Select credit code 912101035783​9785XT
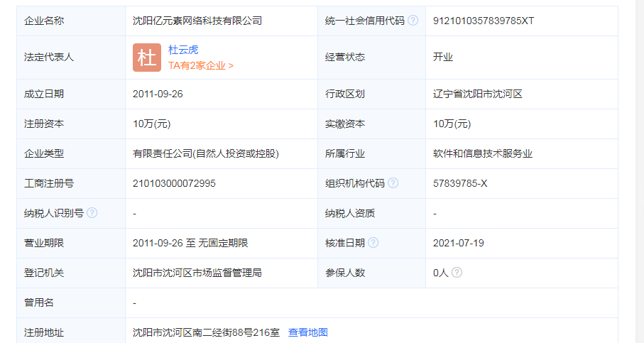The image size is (644, 343). (x=484, y=21)
